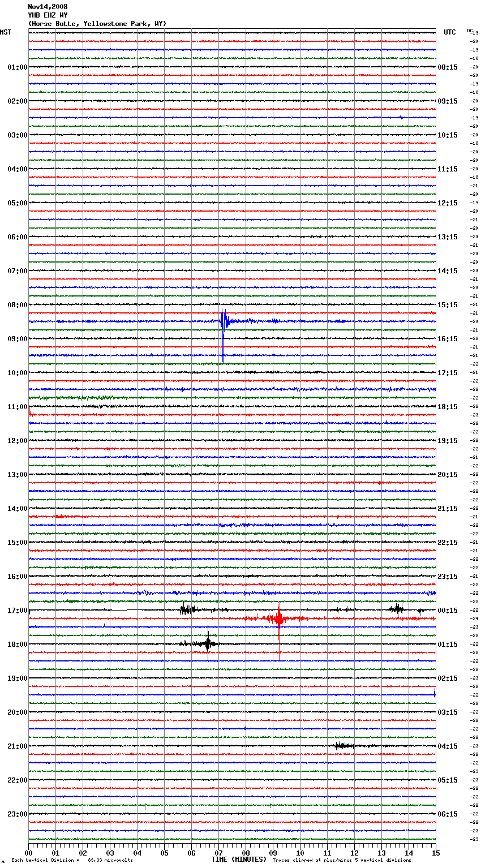Click the TIME (MINUTES) axis title
The image size is (481, 868).
[x=239, y=860]
